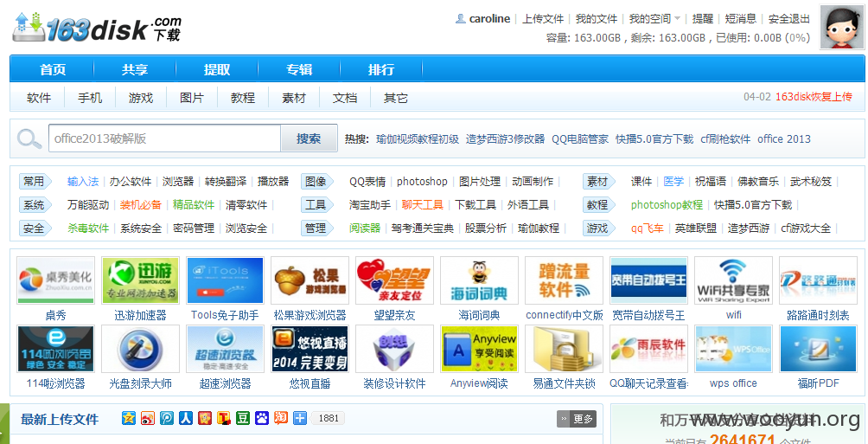Select the 光盘刻录大师 disc icon
This screenshot has width=868, height=444.
coord(141,348)
